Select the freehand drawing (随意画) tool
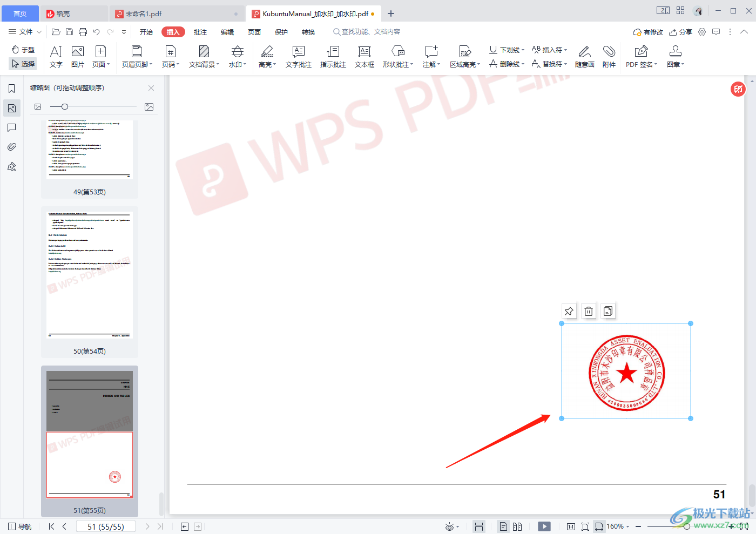Viewport: 756px width, 534px height. 585,57
